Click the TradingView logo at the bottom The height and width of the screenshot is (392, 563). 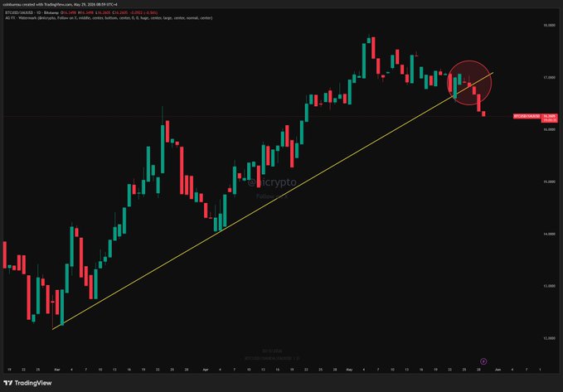(27, 383)
